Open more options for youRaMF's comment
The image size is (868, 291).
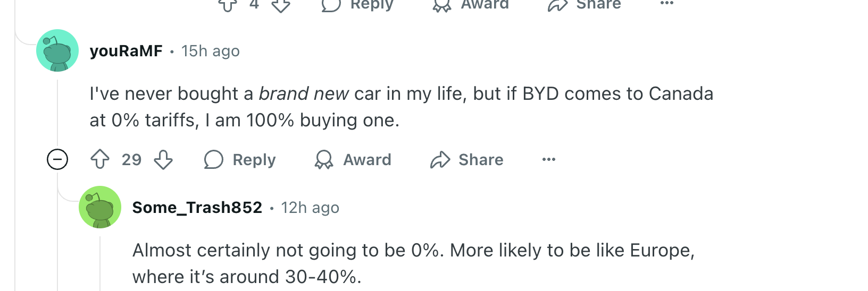(549, 159)
